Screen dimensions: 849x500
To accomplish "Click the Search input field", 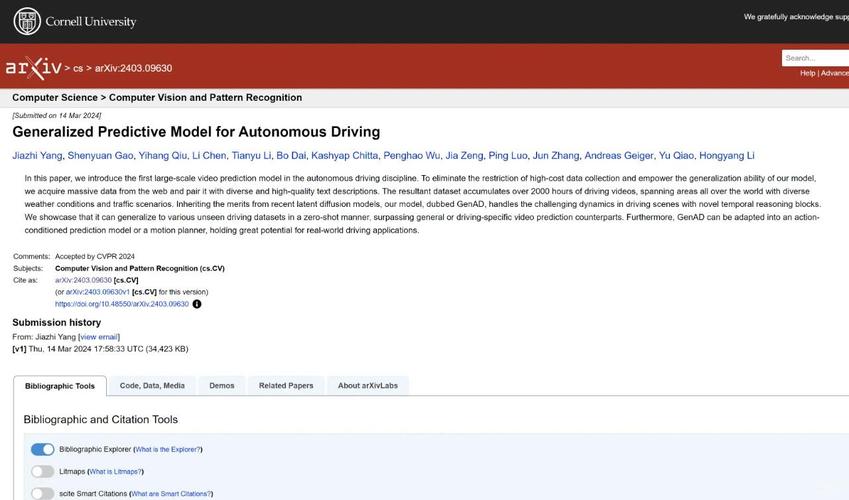I will click(x=814, y=58).
